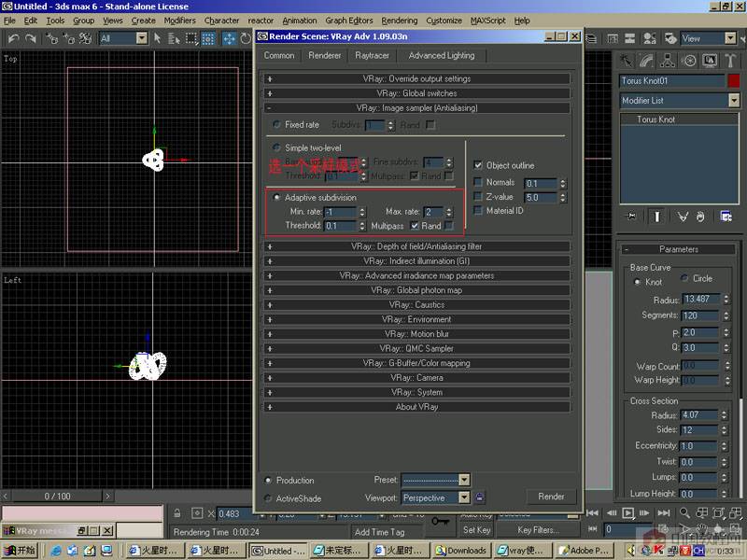Open the Hierarchy command panel
747x560 pixels.
(668, 61)
